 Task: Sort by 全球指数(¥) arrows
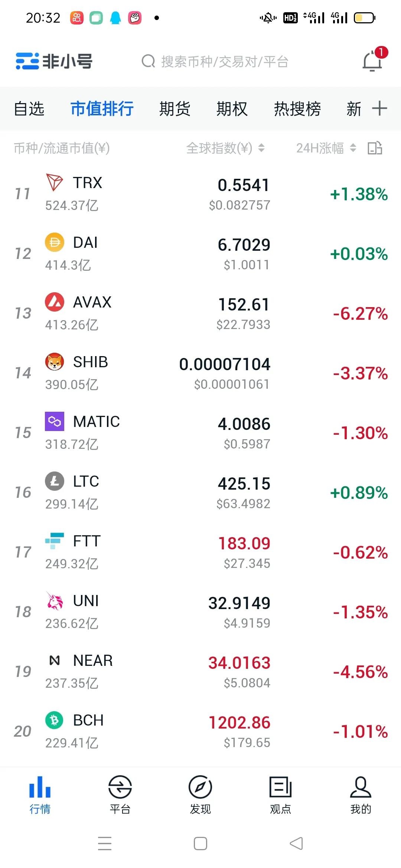[261, 148]
